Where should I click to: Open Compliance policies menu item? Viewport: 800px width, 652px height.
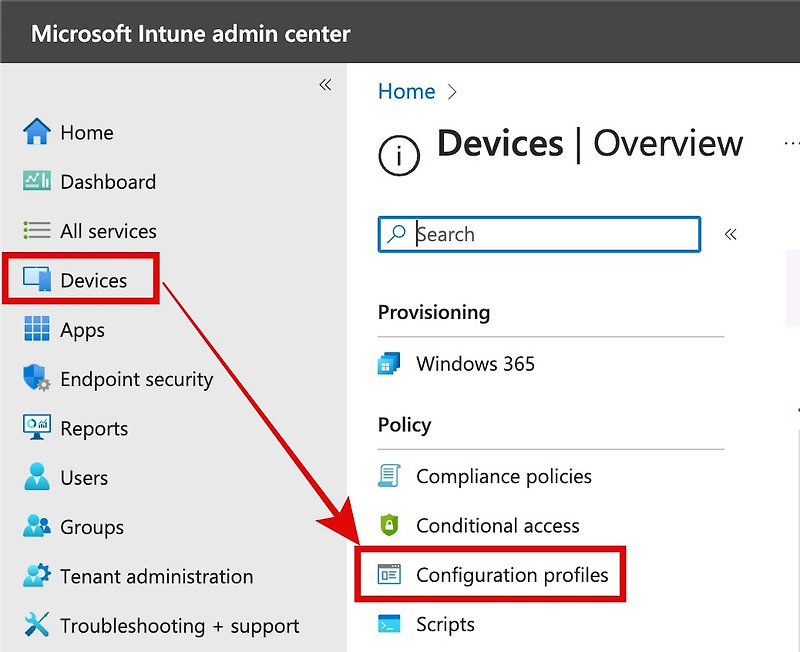(503, 476)
